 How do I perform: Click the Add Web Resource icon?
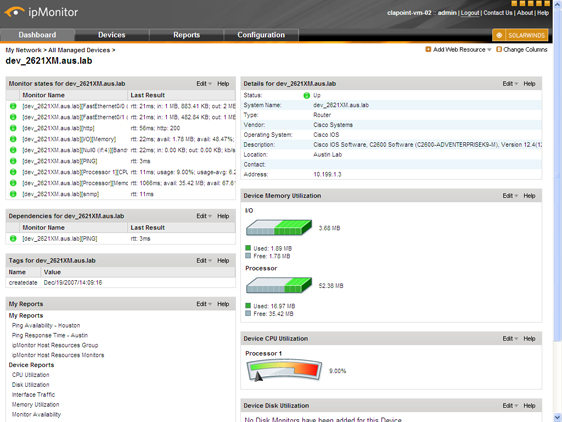click(x=428, y=49)
